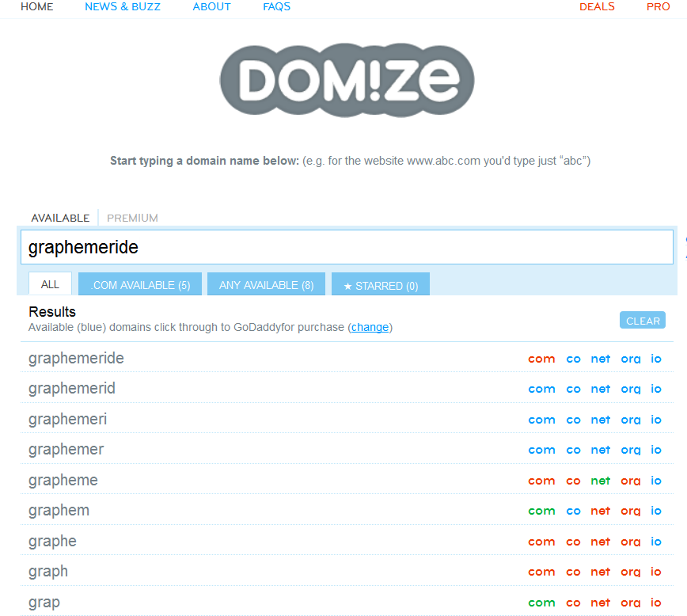Screen dimensions: 687x616
Task: Show STARRED (0) domains
Action: tap(380, 284)
